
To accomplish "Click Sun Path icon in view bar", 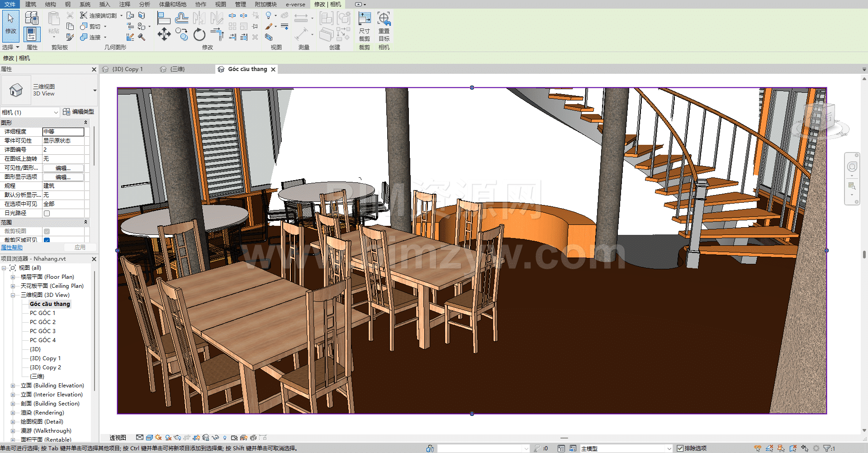I will tap(158, 438).
